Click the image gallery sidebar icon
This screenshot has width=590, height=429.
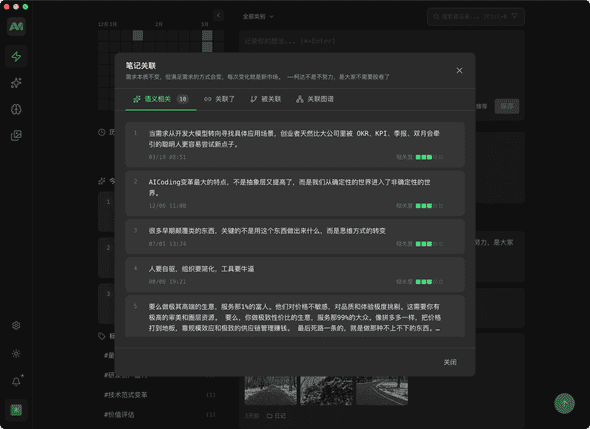coord(16,135)
